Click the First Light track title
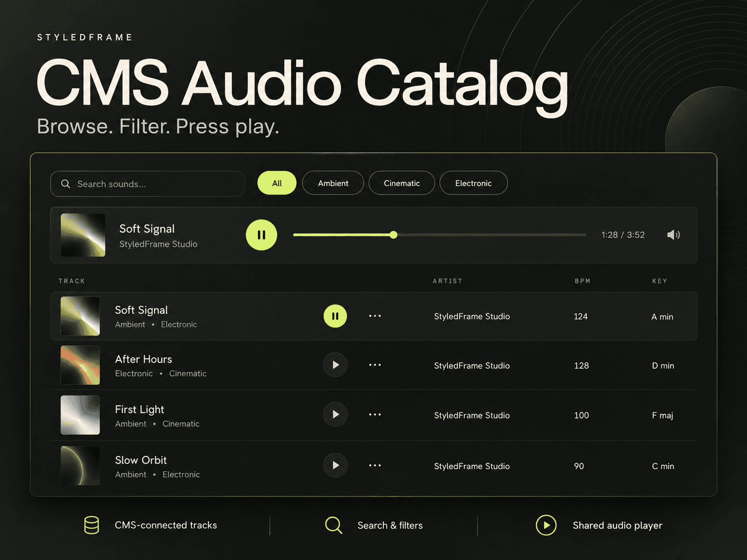Viewport: 747px width, 560px height. [139, 409]
